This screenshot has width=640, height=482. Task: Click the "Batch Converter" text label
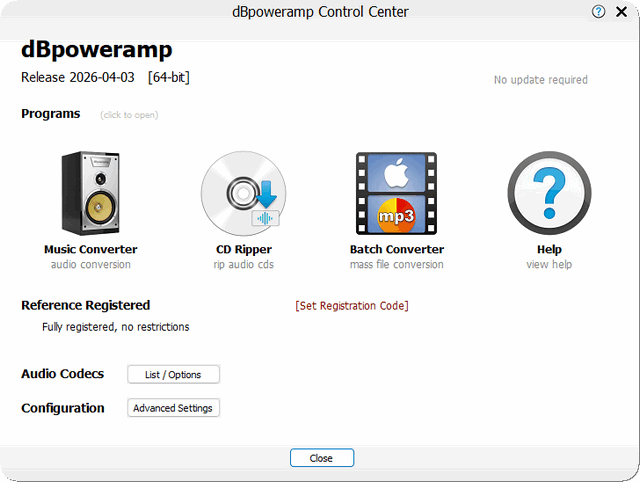point(397,250)
